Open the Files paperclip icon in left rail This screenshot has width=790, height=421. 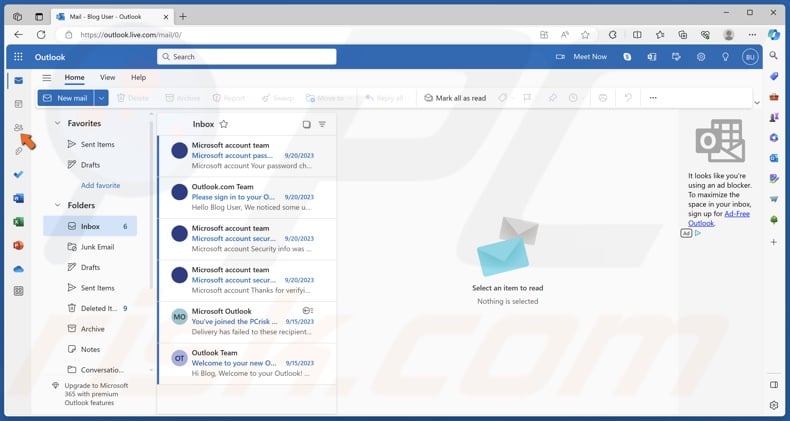coord(19,151)
